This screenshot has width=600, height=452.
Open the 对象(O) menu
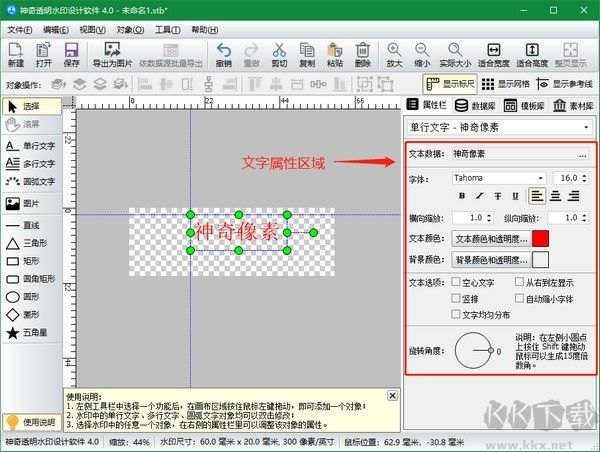point(130,30)
